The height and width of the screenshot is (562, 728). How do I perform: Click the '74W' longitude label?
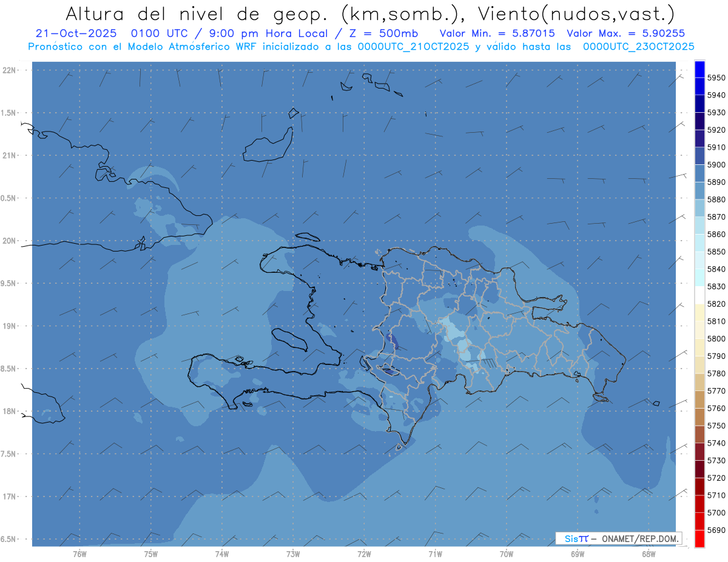coord(222,554)
